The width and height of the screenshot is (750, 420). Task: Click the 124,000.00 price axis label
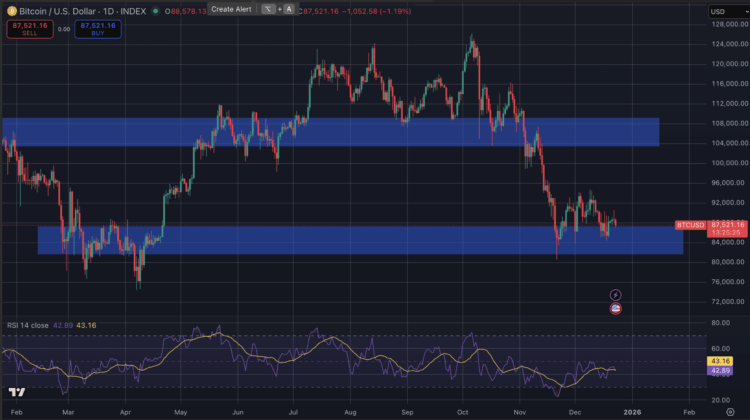coord(730,44)
